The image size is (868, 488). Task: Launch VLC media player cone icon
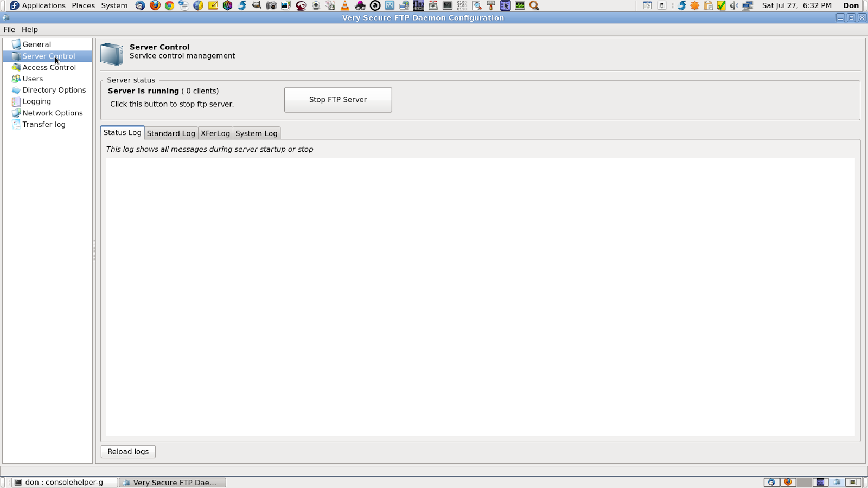pyautogui.click(x=344, y=5)
